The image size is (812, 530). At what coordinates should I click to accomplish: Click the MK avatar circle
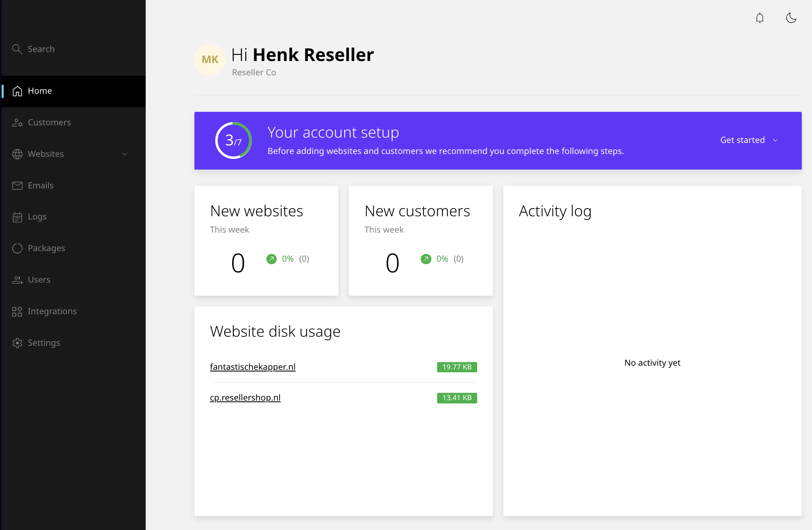[210, 60]
